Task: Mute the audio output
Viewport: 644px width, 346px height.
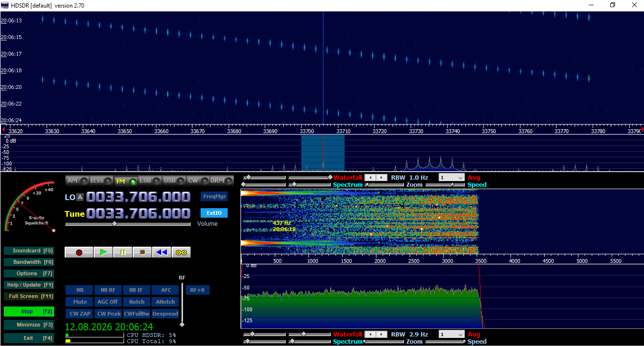Action: click(x=80, y=302)
